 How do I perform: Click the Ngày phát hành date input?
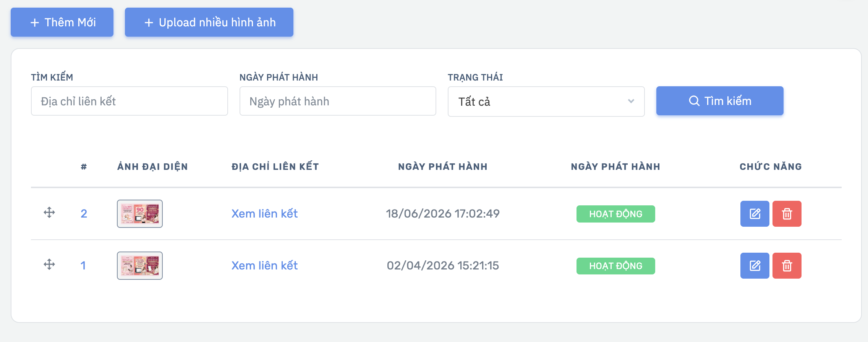point(338,101)
